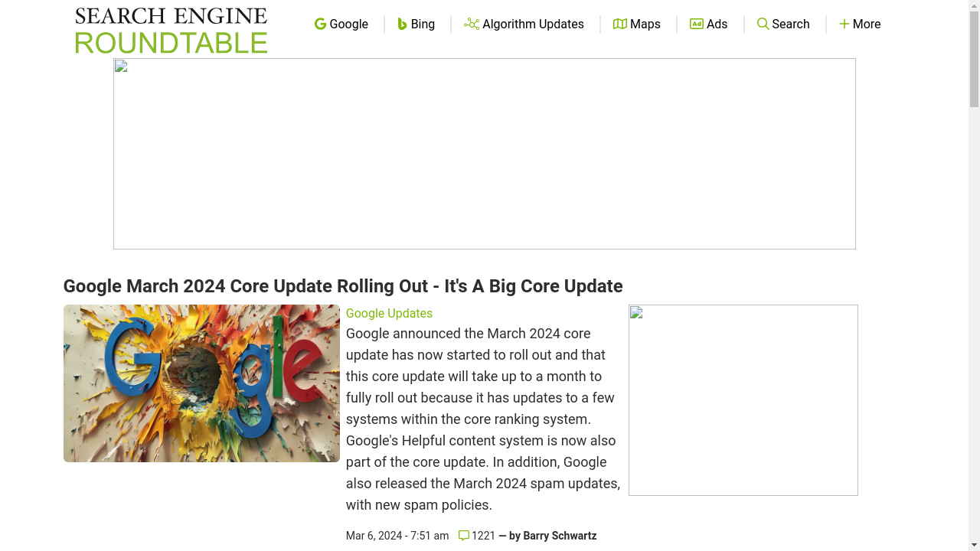The image size is (980, 551).
Task: Open the Search Engine Roundtable logo homepage
Action: [171, 31]
